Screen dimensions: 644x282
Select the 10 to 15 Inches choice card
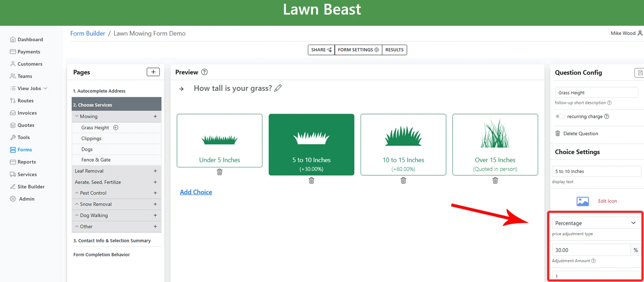click(x=403, y=145)
